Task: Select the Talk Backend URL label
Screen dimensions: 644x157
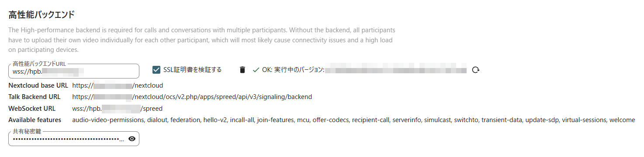Action: click(x=35, y=97)
